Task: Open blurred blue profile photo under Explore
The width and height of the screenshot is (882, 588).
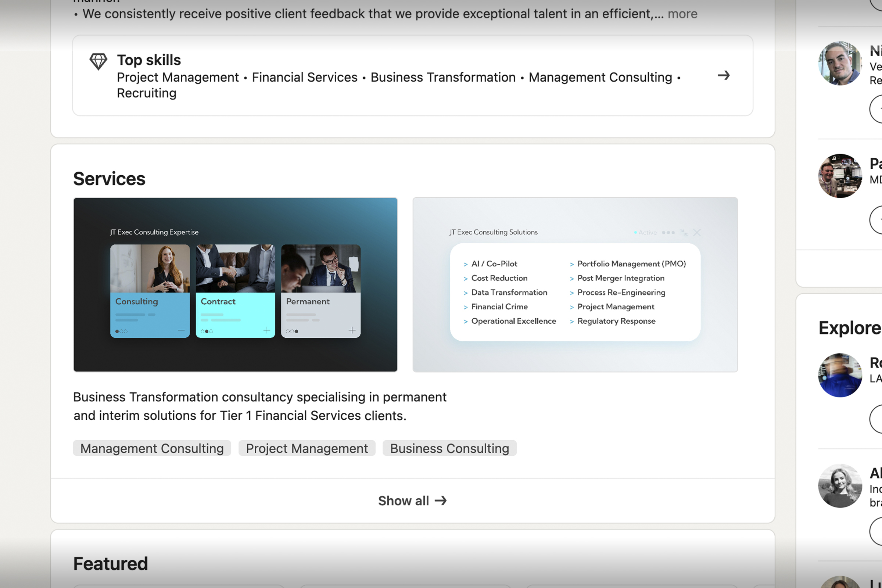Action: 840,375
